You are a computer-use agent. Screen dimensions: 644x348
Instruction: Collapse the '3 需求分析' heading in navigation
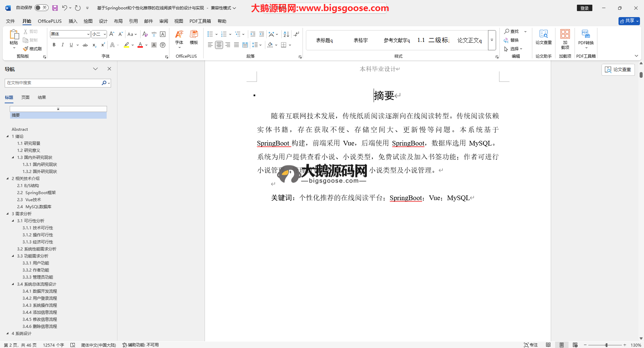pyautogui.click(x=8, y=214)
